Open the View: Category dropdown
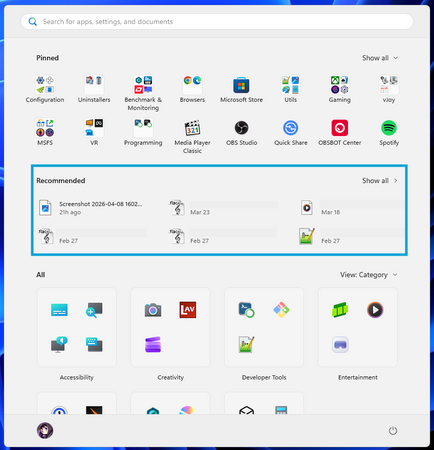This screenshot has height=450, width=434. click(x=368, y=275)
